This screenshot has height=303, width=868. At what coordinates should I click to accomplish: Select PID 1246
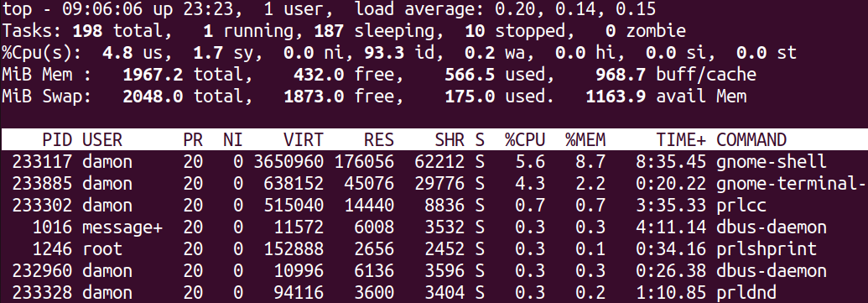pyautogui.click(x=53, y=248)
